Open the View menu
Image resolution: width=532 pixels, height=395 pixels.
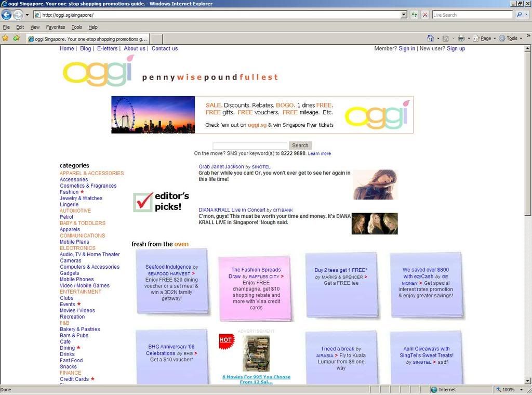[35, 27]
